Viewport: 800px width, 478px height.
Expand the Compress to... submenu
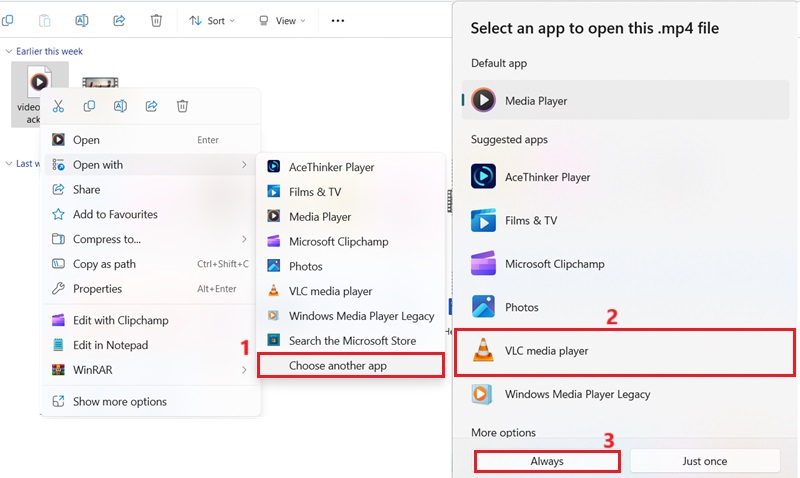tap(150, 239)
